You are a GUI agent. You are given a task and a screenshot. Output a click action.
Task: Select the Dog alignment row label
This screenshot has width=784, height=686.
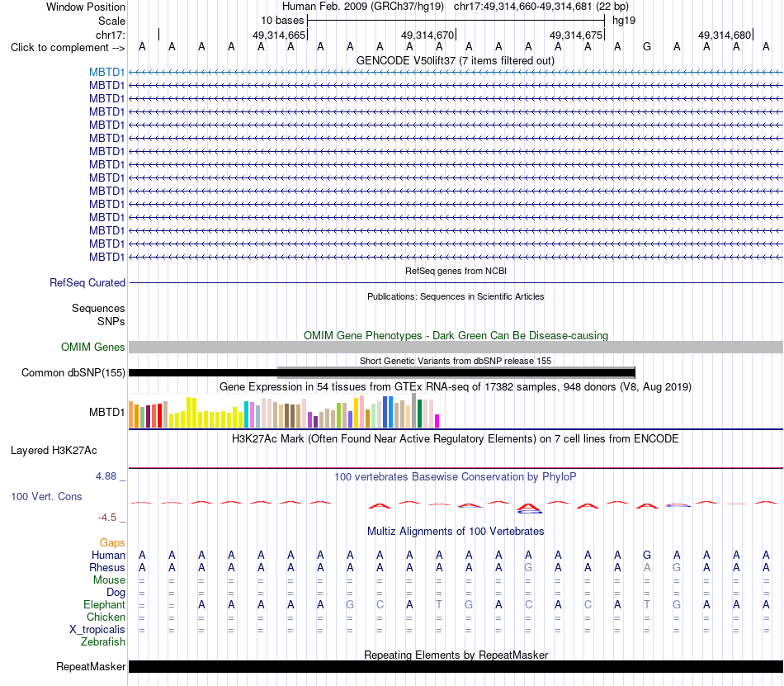point(116,593)
